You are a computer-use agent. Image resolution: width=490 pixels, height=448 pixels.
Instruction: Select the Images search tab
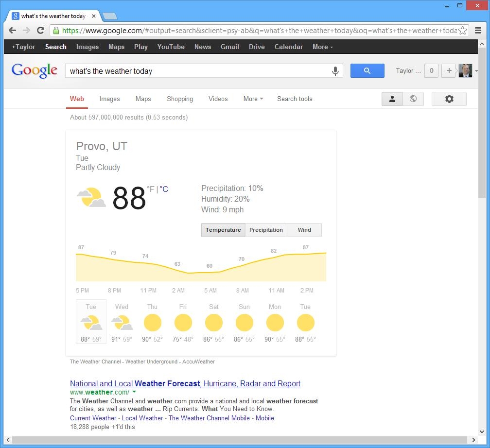point(109,99)
